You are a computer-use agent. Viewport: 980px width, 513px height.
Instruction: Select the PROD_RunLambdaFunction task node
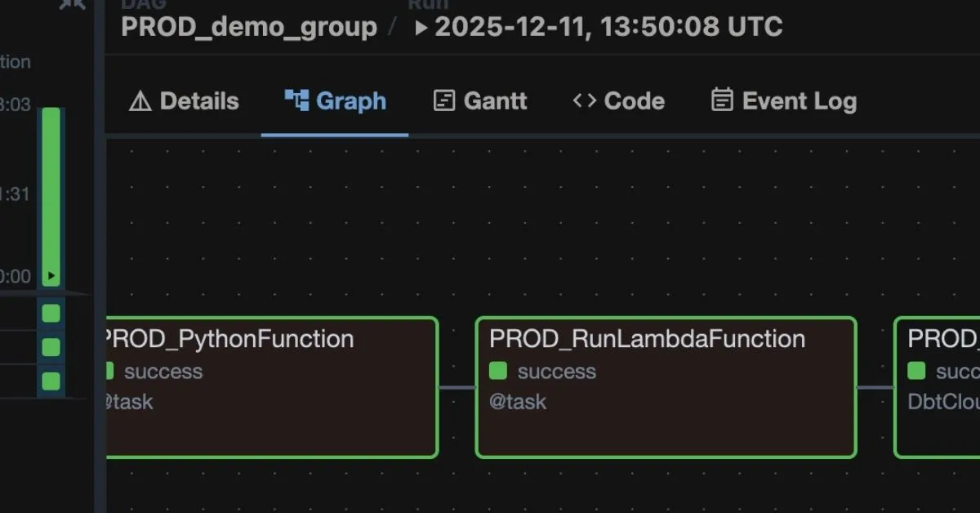pyautogui.click(x=666, y=387)
